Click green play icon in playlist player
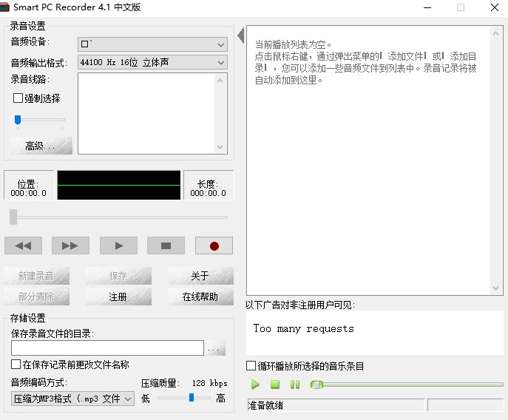The image size is (508, 420). click(255, 385)
